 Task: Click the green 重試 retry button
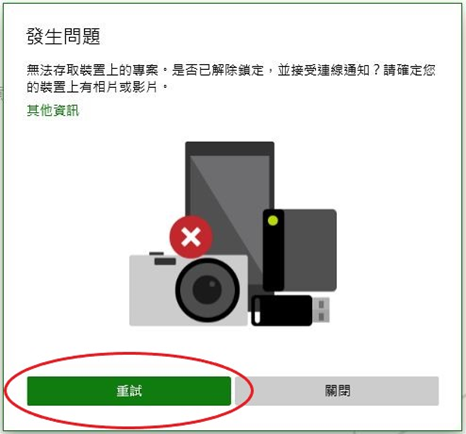[129, 391]
